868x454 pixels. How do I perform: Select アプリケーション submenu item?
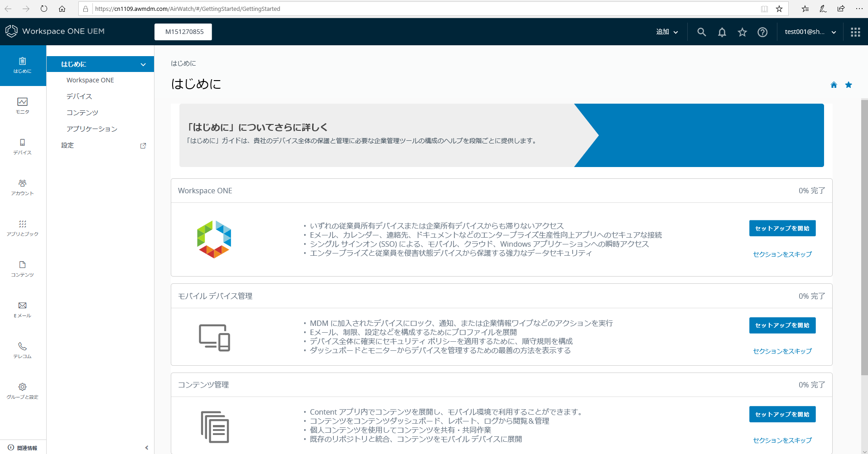click(x=92, y=129)
